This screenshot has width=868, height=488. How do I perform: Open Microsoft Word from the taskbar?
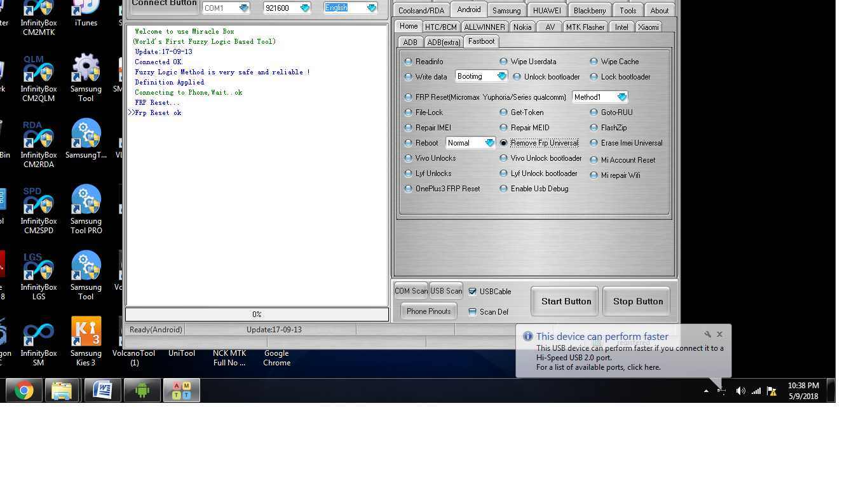point(102,390)
